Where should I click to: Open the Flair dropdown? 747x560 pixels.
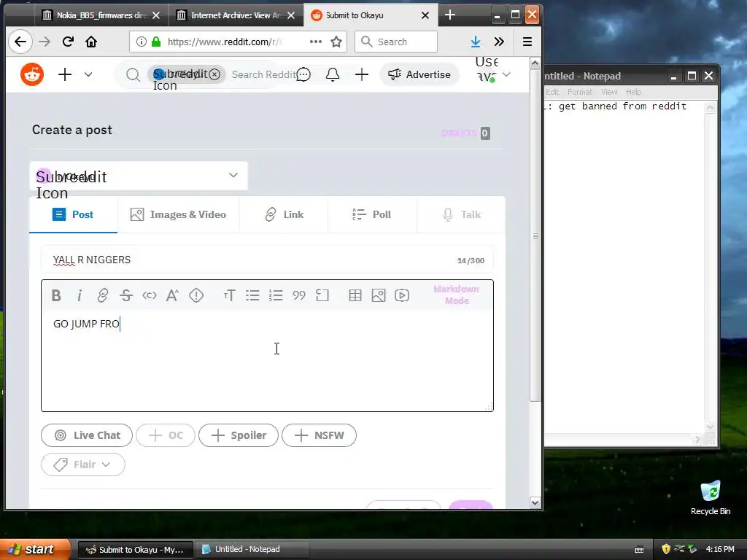click(x=83, y=464)
